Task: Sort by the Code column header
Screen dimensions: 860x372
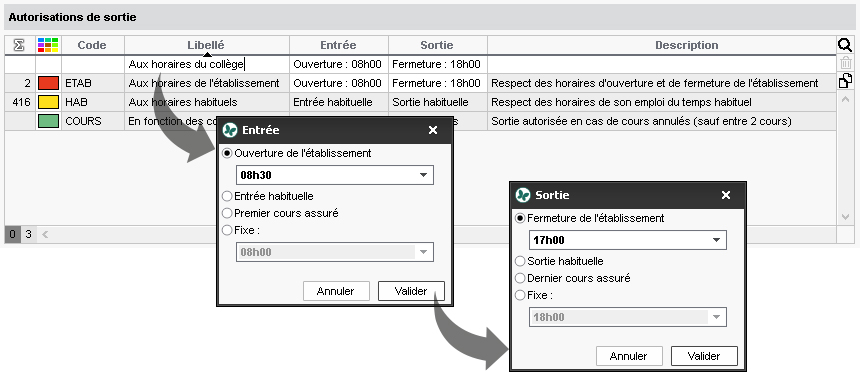Action: point(92,46)
